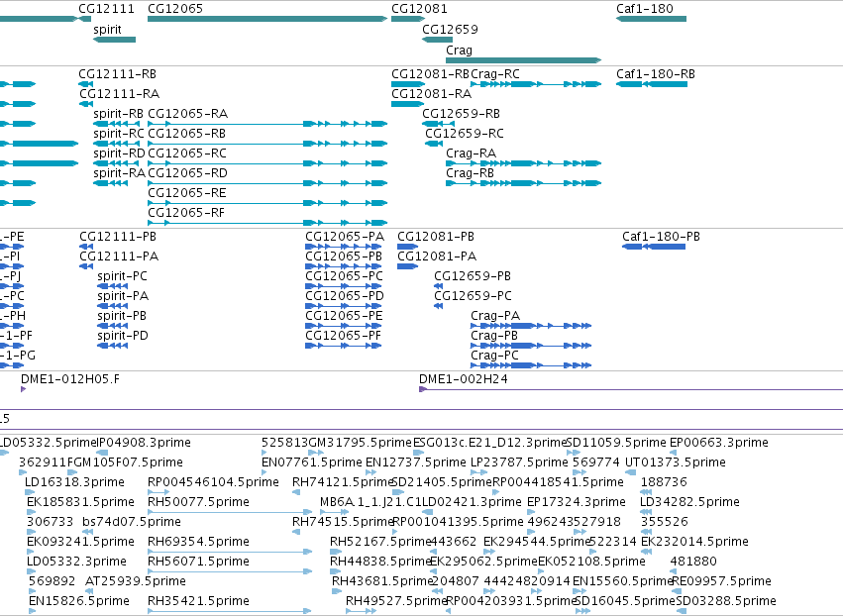Viewport: 843px width, 616px height.
Task: Open the spirit-RD transcript label
Action: tap(119, 154)
